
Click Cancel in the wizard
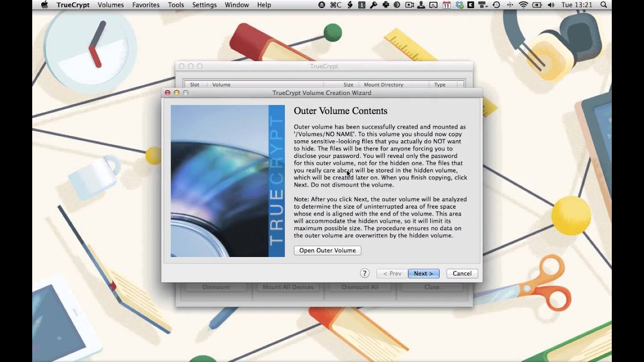[x=462, y=274]
